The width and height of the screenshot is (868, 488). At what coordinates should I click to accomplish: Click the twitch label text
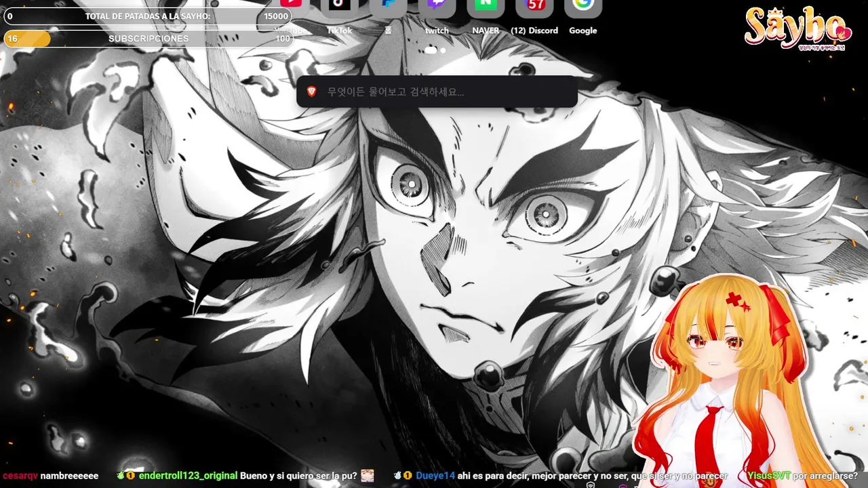437,30
